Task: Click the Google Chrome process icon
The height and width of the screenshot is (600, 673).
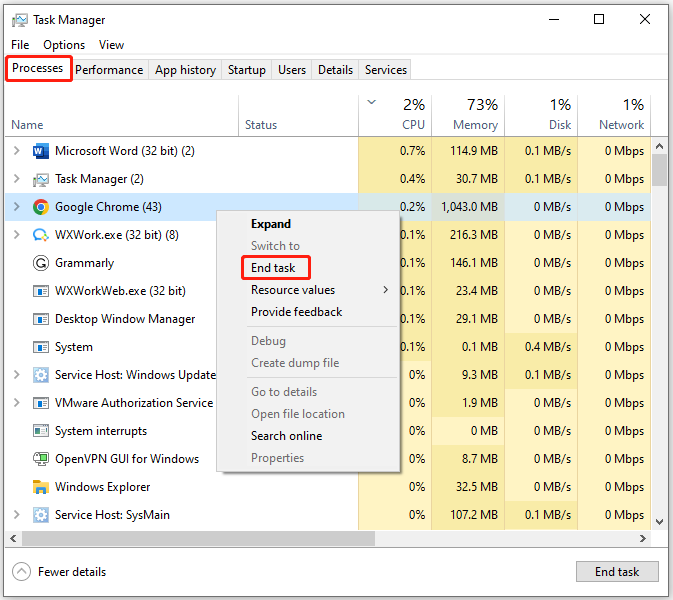Action: pos(41,207)
